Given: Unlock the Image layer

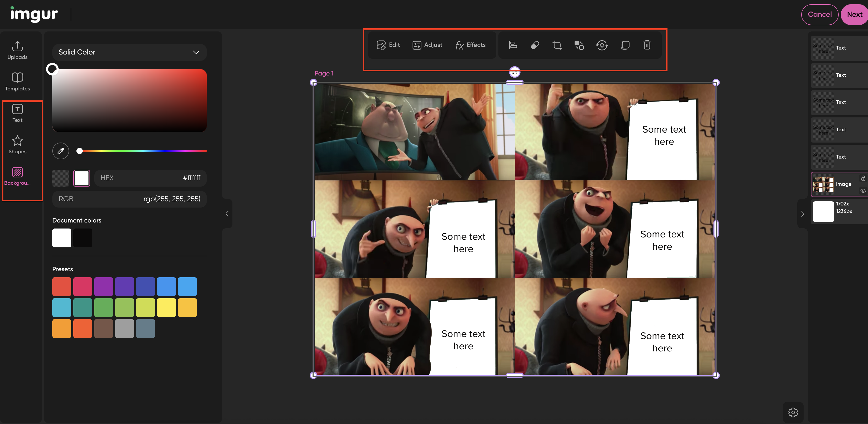Looking at the screenshot, I should 863,178.
